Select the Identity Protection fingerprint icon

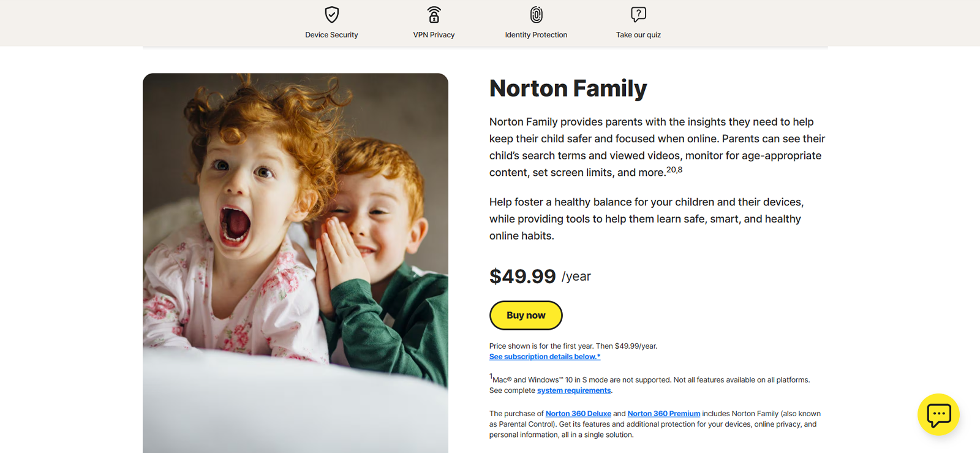(x=536, y=14)
